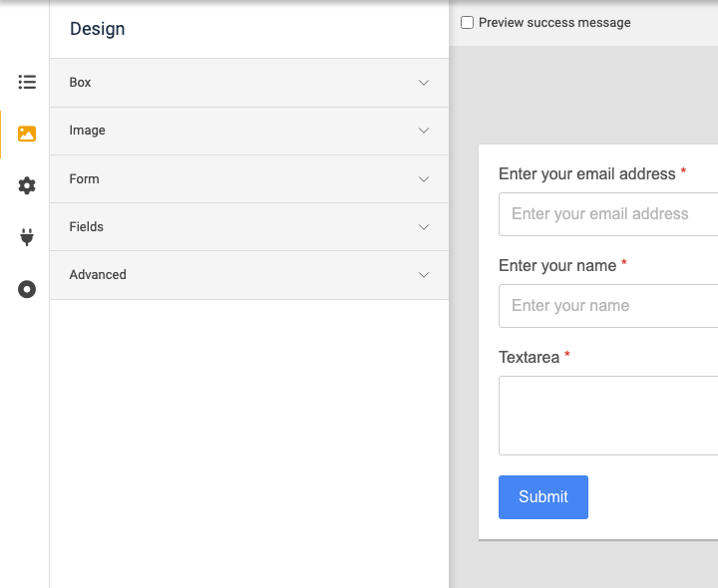Open the Form accordion header
Viewport: 718px width, 588px height.
(x=249, y=179)
